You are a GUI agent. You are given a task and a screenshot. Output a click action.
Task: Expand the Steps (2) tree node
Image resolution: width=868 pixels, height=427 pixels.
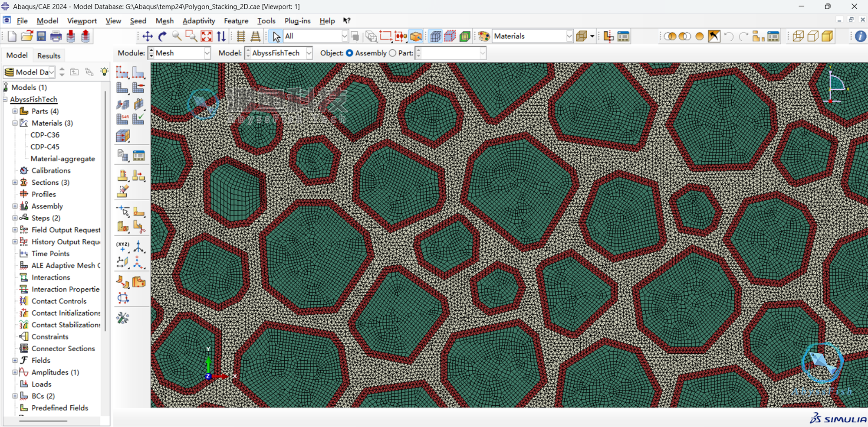click(15, 218)
